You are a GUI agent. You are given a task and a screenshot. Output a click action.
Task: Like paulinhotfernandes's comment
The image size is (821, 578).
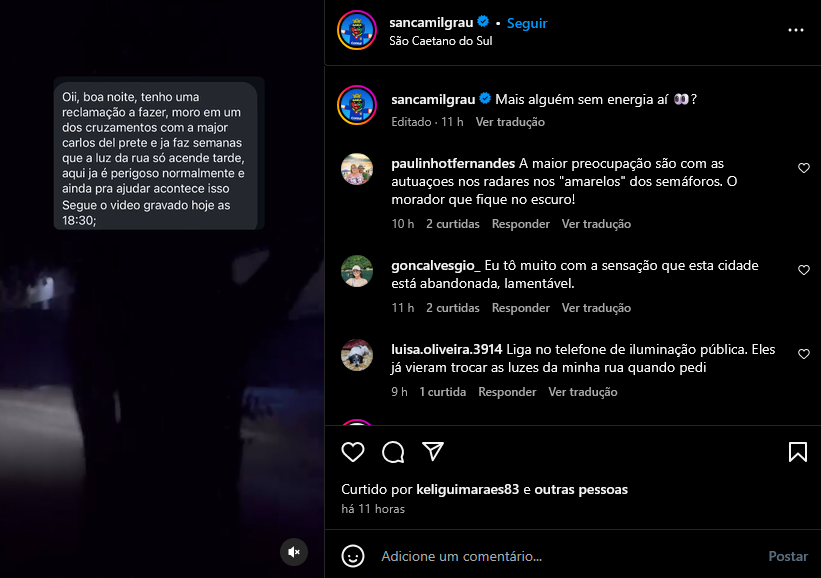click(804, 168)
